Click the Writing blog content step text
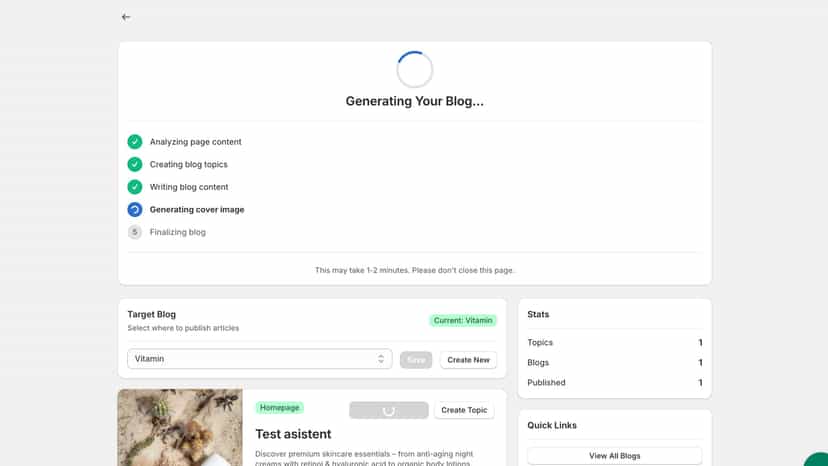 (x=189, y=187)
